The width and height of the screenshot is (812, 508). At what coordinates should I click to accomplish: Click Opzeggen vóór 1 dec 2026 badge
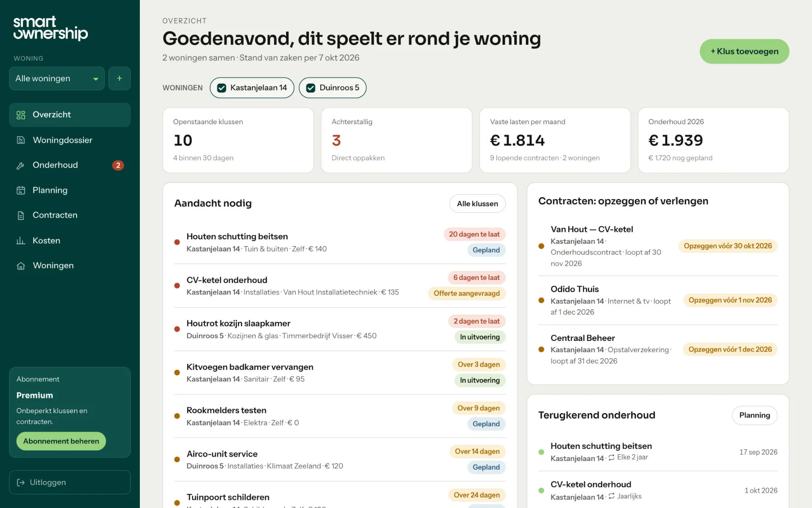(730, 350)
